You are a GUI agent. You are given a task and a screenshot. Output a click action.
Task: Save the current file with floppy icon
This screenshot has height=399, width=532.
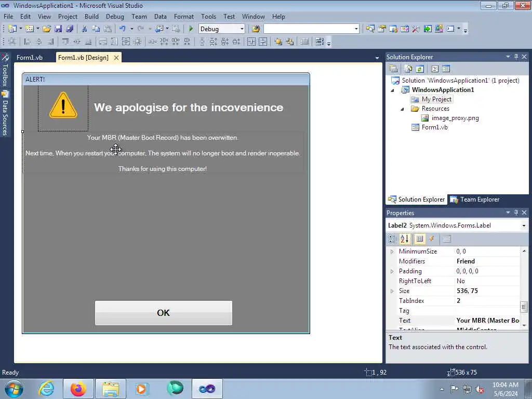(x=58, y=29)
